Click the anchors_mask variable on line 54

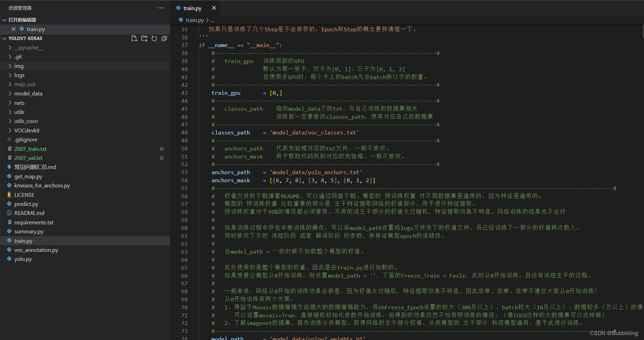point(231,180)
